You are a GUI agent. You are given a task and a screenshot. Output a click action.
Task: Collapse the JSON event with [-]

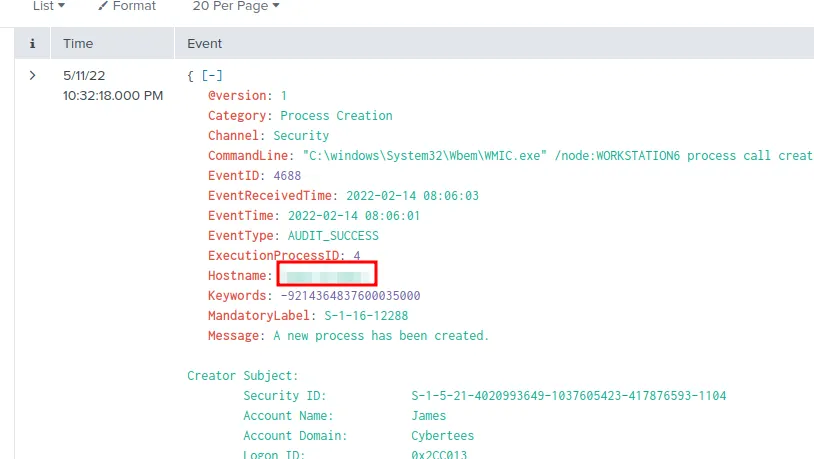[x=212, y=76]
